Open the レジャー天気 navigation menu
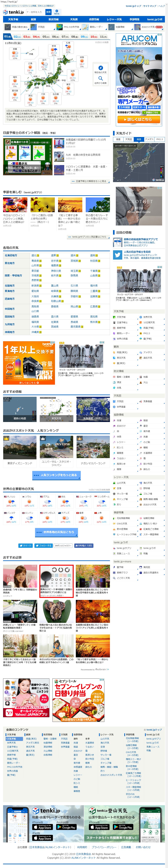This screenshot has width=168, height=868. [115, 20]
